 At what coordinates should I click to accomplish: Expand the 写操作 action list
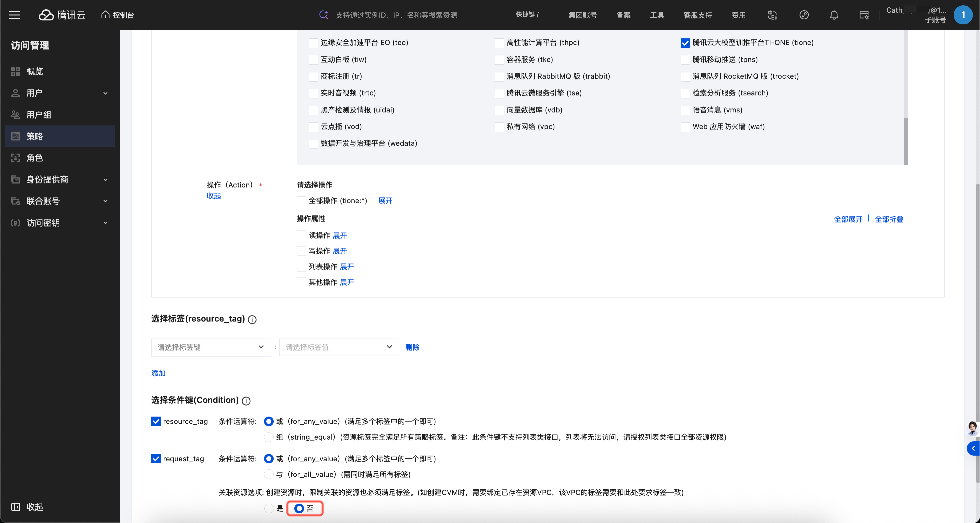(x=340, y=251)
